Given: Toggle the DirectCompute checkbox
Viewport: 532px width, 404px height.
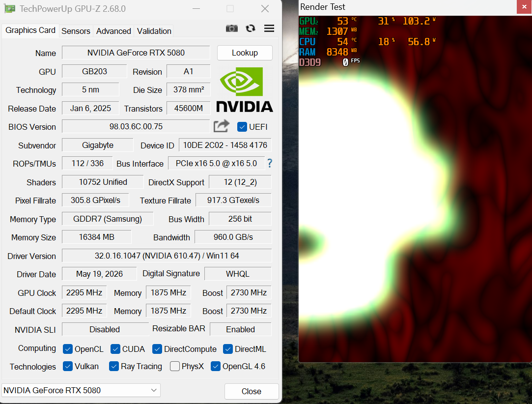Looking at the screenshot, I should (157, 349).
